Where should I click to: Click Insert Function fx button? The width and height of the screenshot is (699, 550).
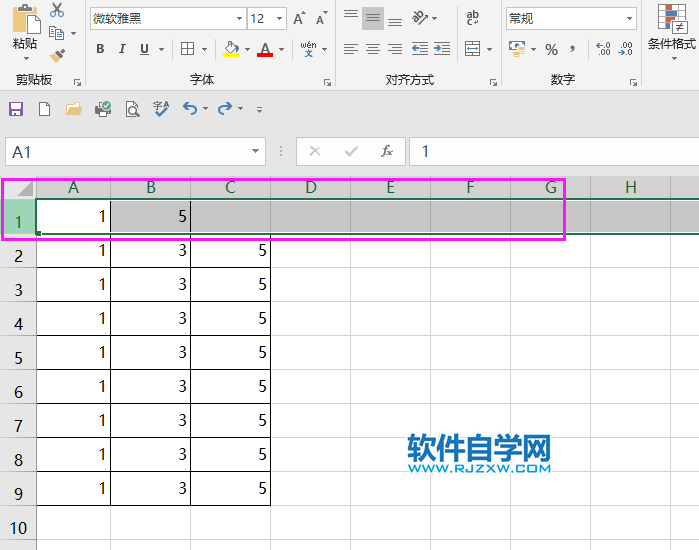[387, 151]
